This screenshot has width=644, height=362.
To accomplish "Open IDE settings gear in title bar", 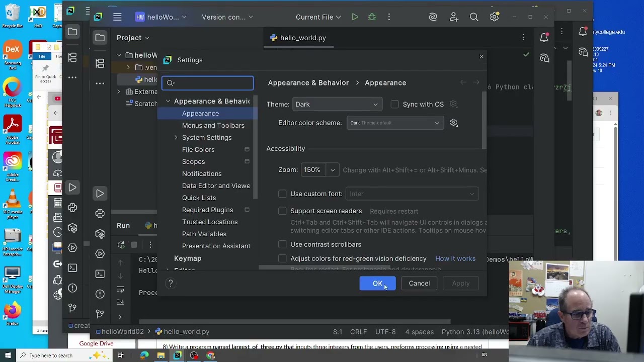I will pos(494,17).
